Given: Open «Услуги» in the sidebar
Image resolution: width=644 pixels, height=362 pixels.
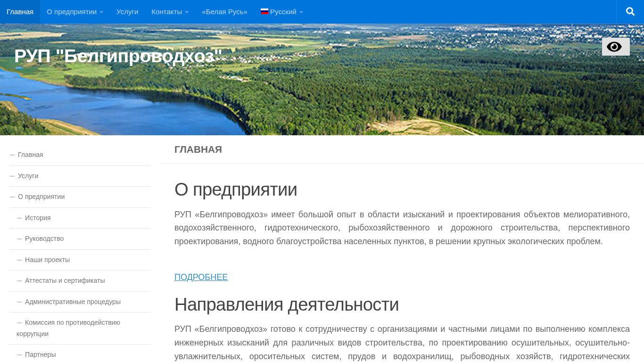Looking at the screenshot, I should (x=28, y=176).
